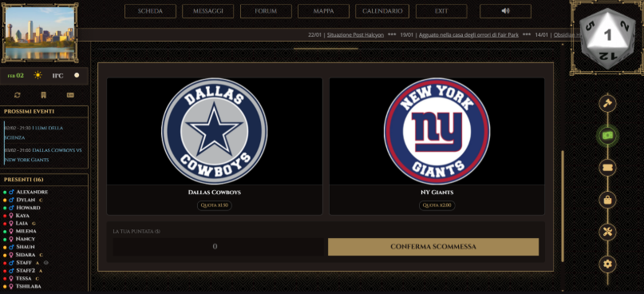Select the green money betting icon
The height and width of the screenshot is (294, 644).
[x=607, y=135]
